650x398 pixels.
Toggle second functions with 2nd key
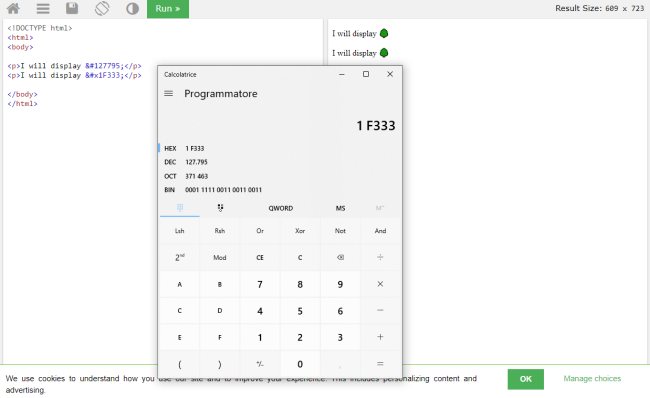(x=179, y=257)
